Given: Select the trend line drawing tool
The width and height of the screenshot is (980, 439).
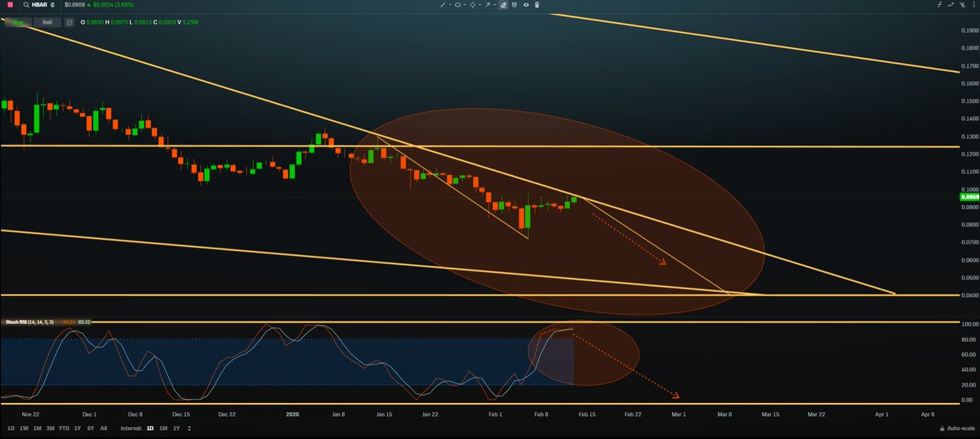Looking at the screenshot, I should click(x=443, y=5).
